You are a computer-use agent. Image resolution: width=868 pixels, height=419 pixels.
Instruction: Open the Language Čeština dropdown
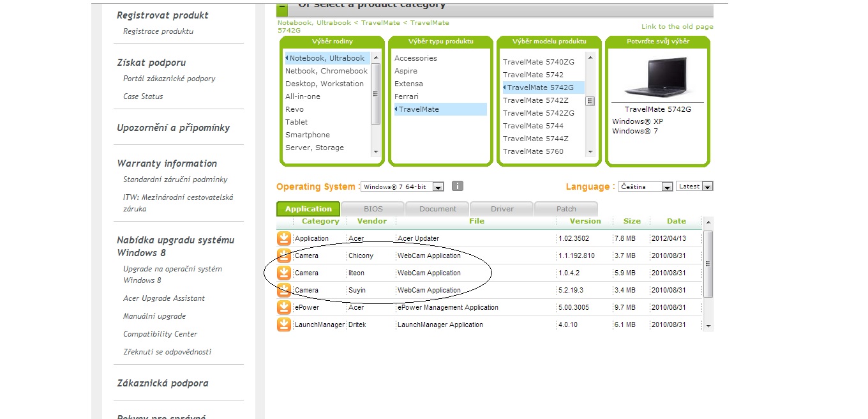(645, 187)
